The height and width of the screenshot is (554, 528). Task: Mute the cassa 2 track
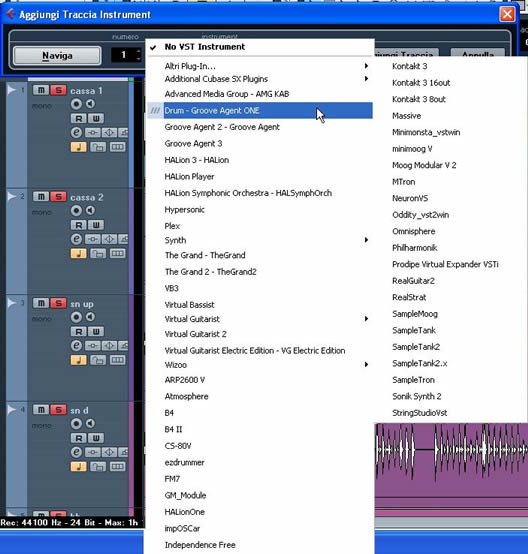point(41,197)
